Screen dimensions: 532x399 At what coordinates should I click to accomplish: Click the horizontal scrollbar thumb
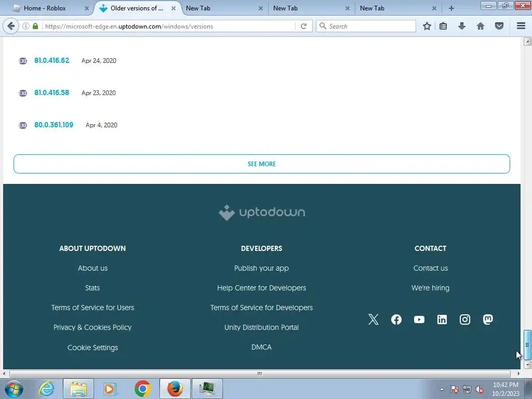[x=260, y=374]
